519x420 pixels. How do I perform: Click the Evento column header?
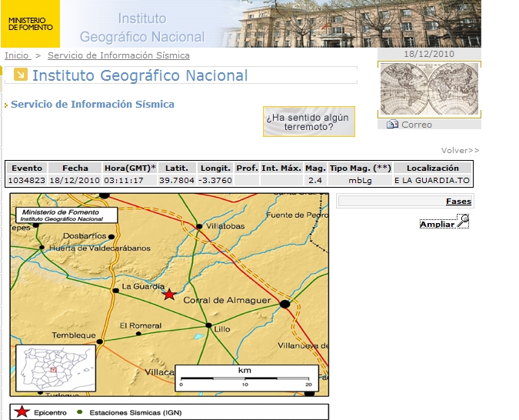(27, 168)
